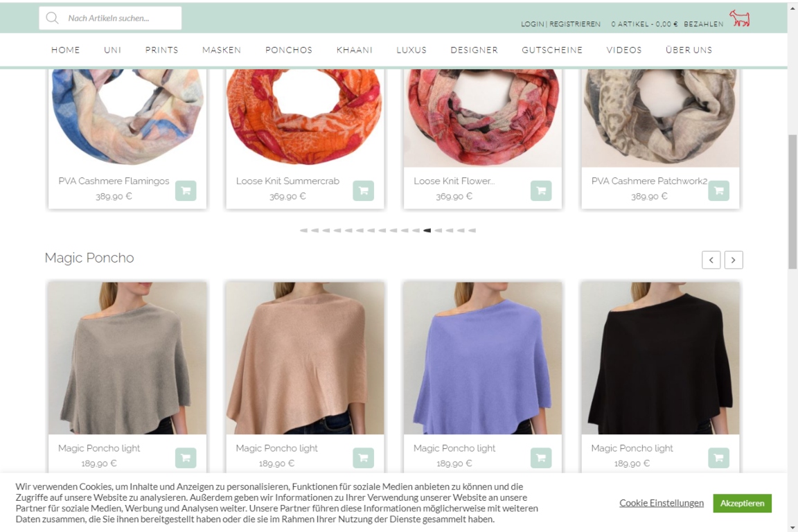Add grey Magic Poncho light to cart
The width and height of the screenshot is (798, 532).
tap(186, 458)
